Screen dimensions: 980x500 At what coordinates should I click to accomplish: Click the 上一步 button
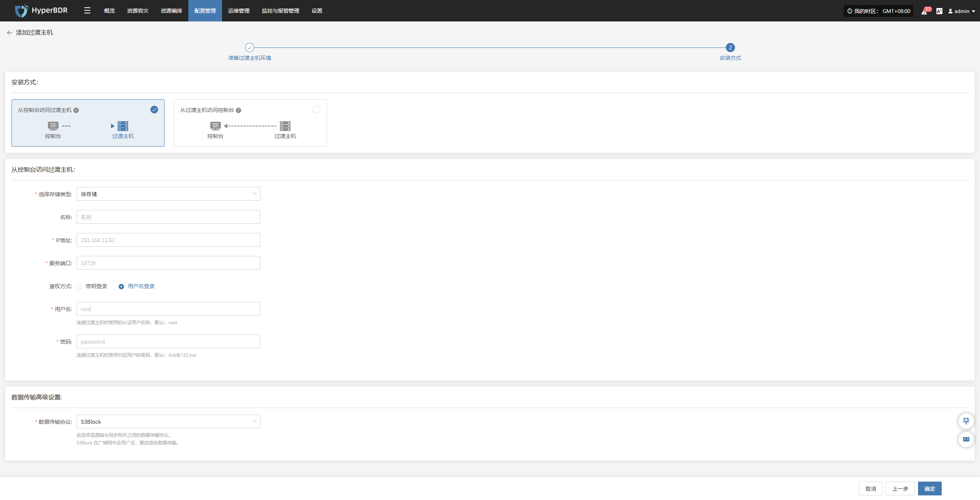point(900,489)
